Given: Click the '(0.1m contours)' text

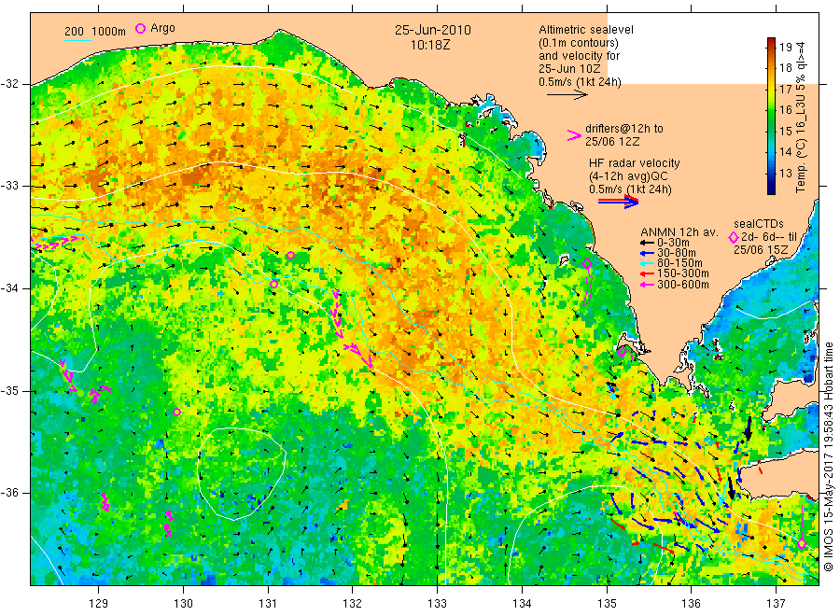Looking at the screenshot, I should (578, 43).
